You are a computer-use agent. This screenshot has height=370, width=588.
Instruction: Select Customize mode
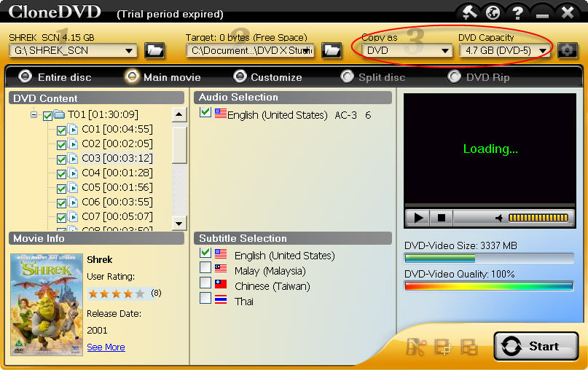tap(240, 76)
